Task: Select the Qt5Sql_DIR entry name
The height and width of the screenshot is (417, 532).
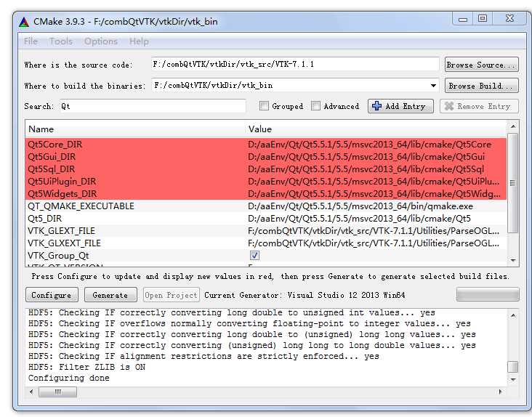Action: pos(51,169)
